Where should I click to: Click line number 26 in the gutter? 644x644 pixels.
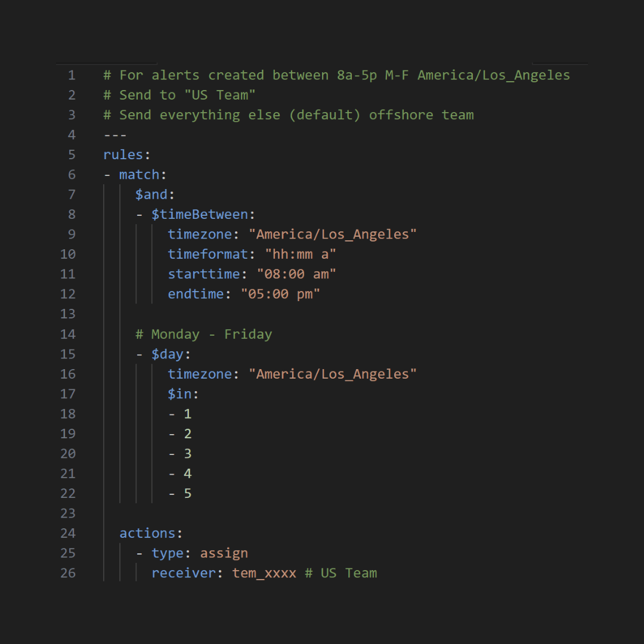(x=68, y=573)
